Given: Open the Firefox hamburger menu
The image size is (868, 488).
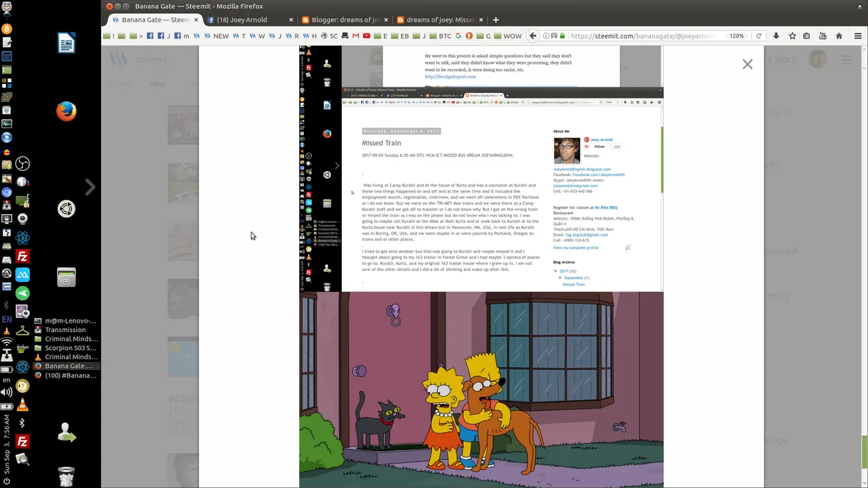Looking at the screenshot, I should (x=858, y=36).
